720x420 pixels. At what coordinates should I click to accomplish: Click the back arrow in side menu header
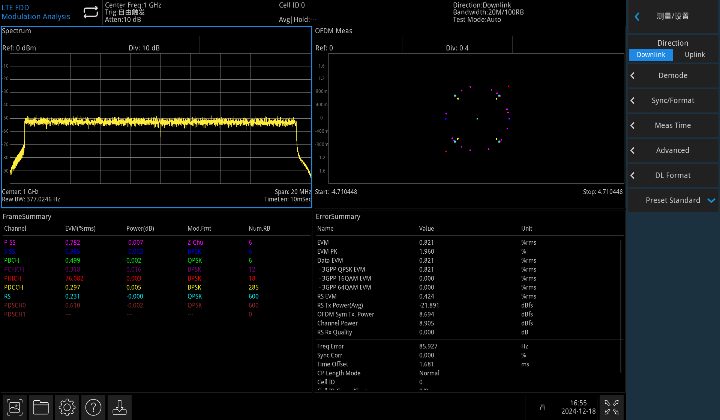point(637,17)
